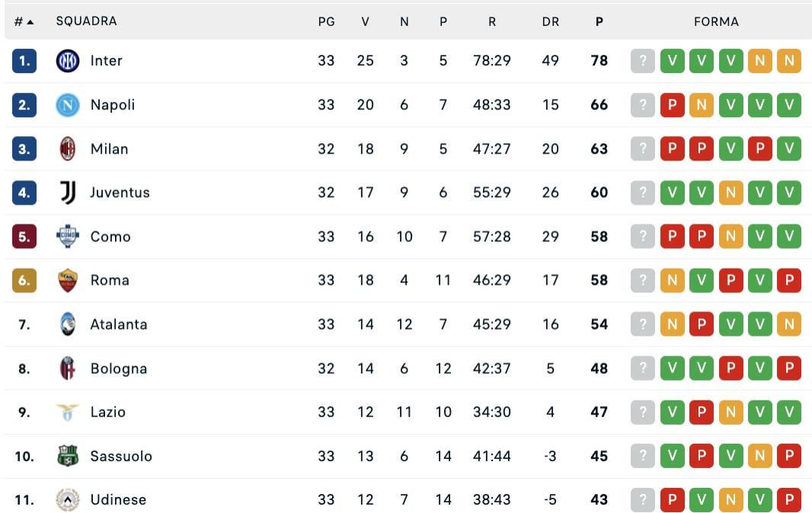Viewport: 812px width, 513px height.
Task: Select the Napoli team badge
Action: pos(69,105)
